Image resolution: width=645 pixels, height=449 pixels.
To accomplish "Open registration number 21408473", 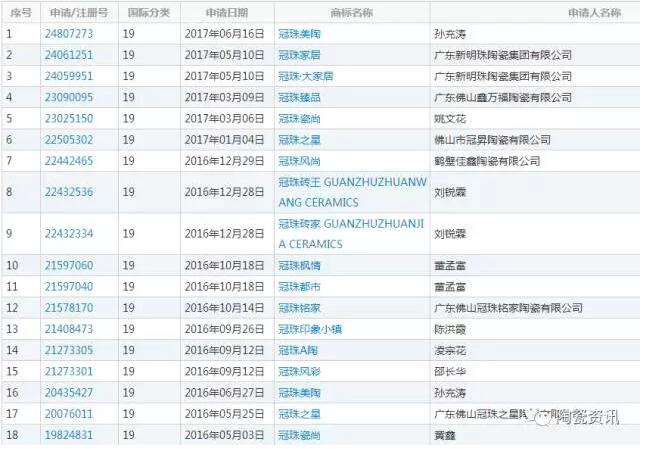I will [x=69, y=329].
